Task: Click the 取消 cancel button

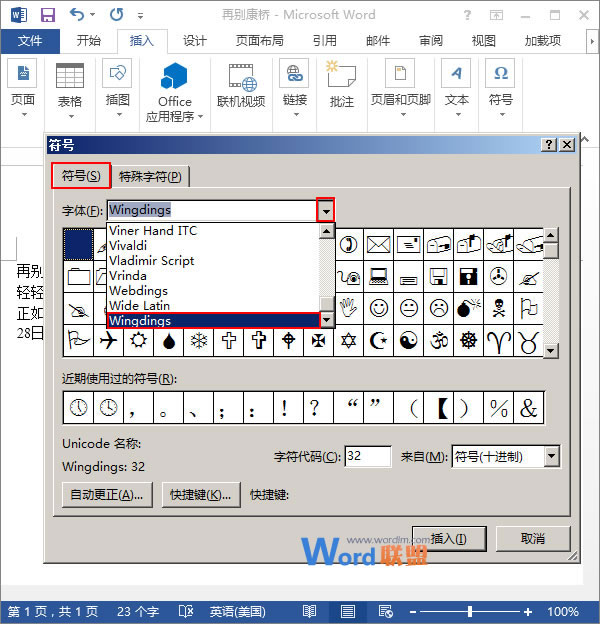Action: 533,539
